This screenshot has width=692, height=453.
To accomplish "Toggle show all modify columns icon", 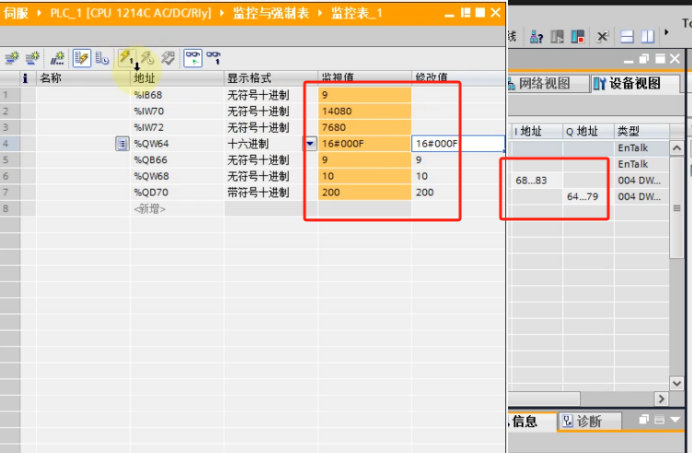I will point(82,58).
